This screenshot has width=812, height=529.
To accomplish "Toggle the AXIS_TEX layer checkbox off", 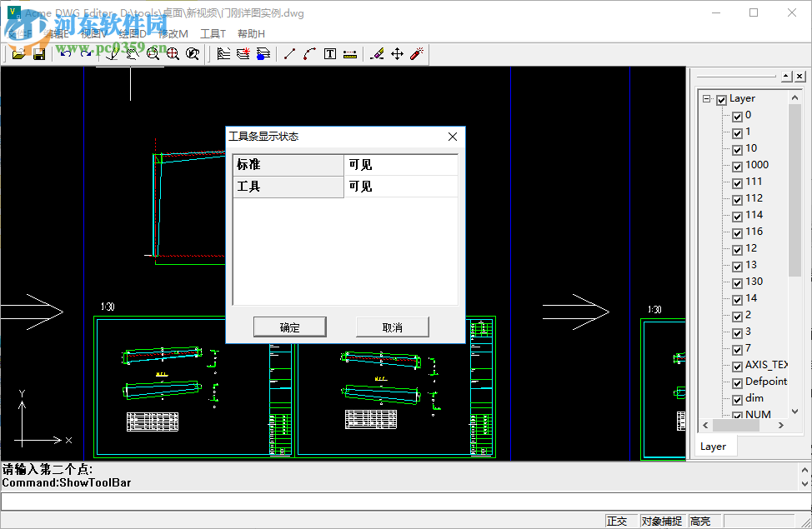I will [737, 366].
